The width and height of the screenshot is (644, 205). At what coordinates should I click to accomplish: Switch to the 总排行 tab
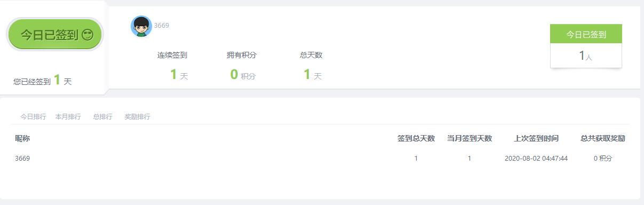102,116
